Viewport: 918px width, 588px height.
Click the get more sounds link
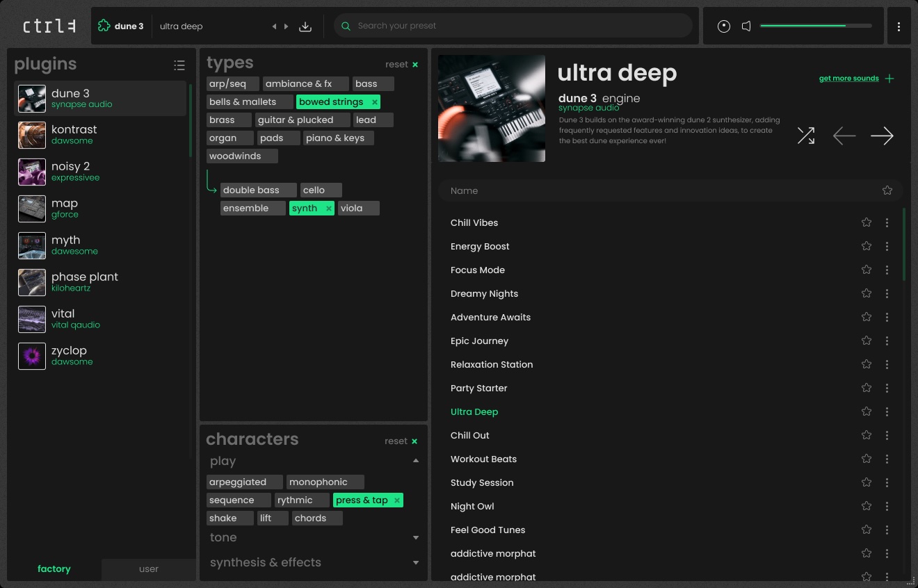click(x=849, y=79)
